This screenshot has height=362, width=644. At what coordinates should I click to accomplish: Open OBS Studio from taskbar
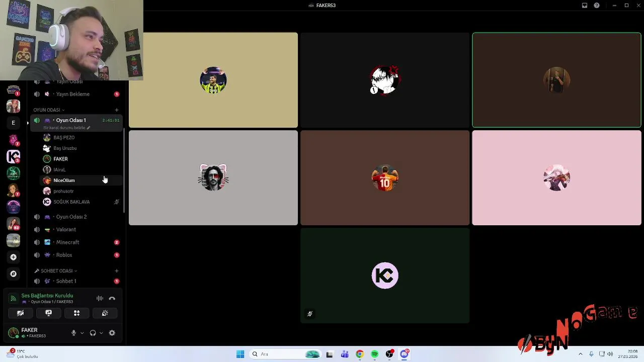click(x=389, y=354)
